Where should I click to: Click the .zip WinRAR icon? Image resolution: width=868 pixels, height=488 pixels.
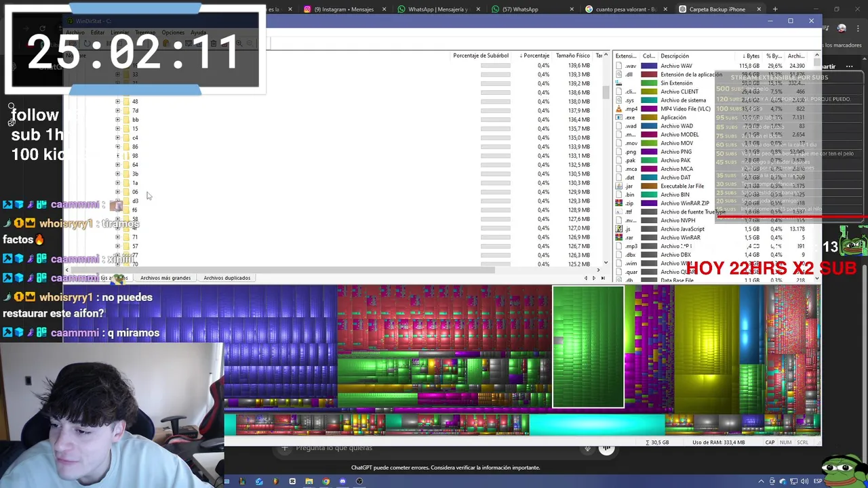pos(619,203)
